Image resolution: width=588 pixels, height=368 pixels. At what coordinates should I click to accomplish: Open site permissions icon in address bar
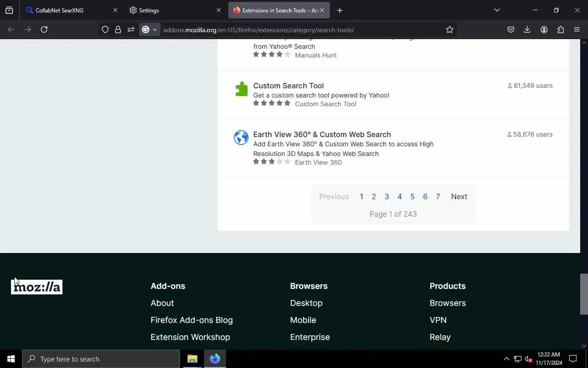[x=131, y=29]
